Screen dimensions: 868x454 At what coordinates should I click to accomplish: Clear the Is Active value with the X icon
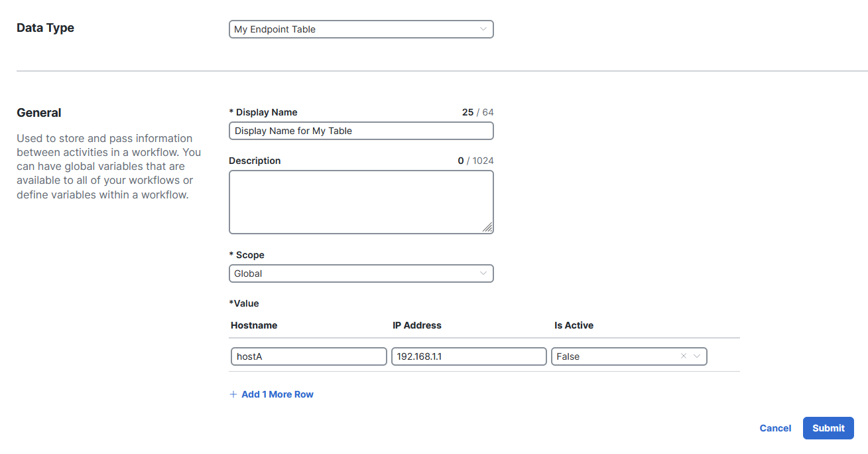point(684,356)
